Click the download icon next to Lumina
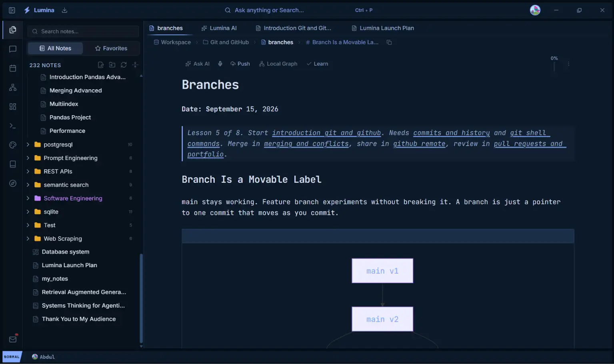The width and height of the screenshot is (614, 364). tap(64, 10)
